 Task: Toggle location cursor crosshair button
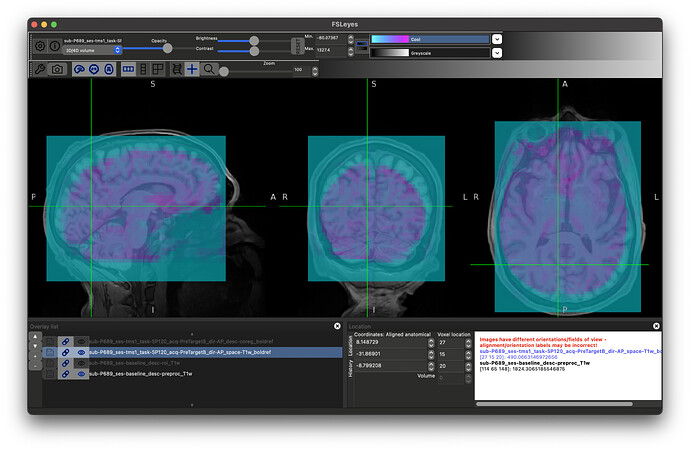tap(191, 69)
